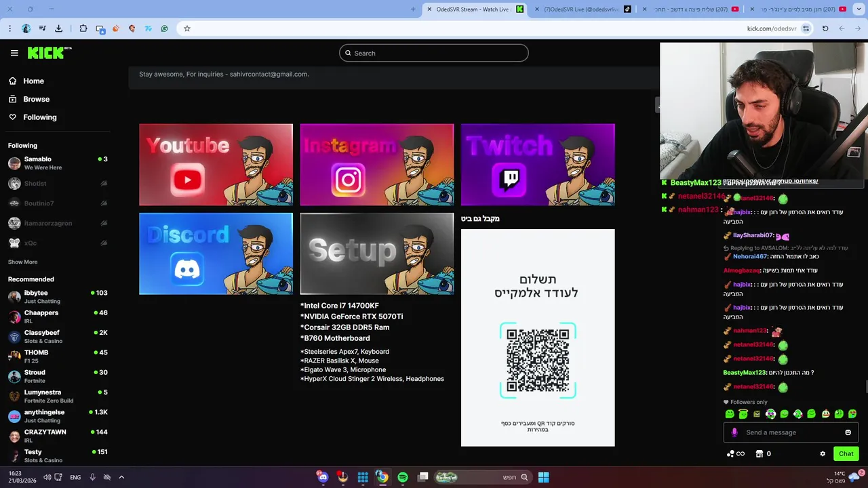Open recommended channel Lumynestra
The width and height of the screenshot is (868, 488).
(58, 396)
